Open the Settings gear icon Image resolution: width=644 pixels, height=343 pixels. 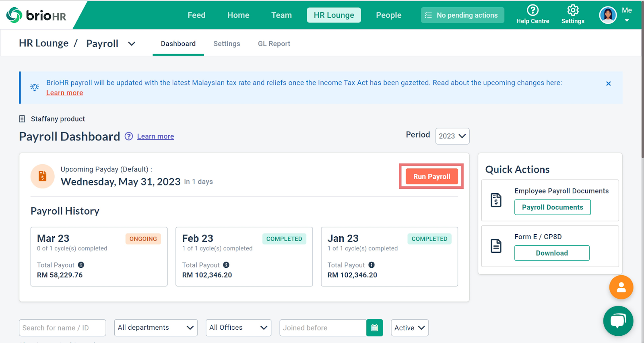(573, 10)
